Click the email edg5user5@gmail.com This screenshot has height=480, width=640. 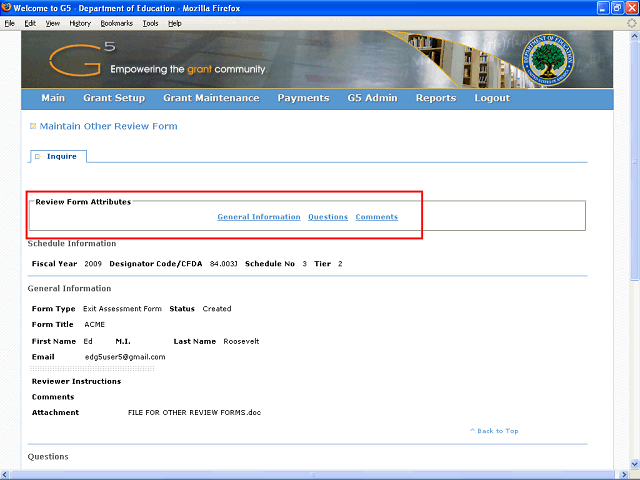pyautogui.click(x=125, y=357)
